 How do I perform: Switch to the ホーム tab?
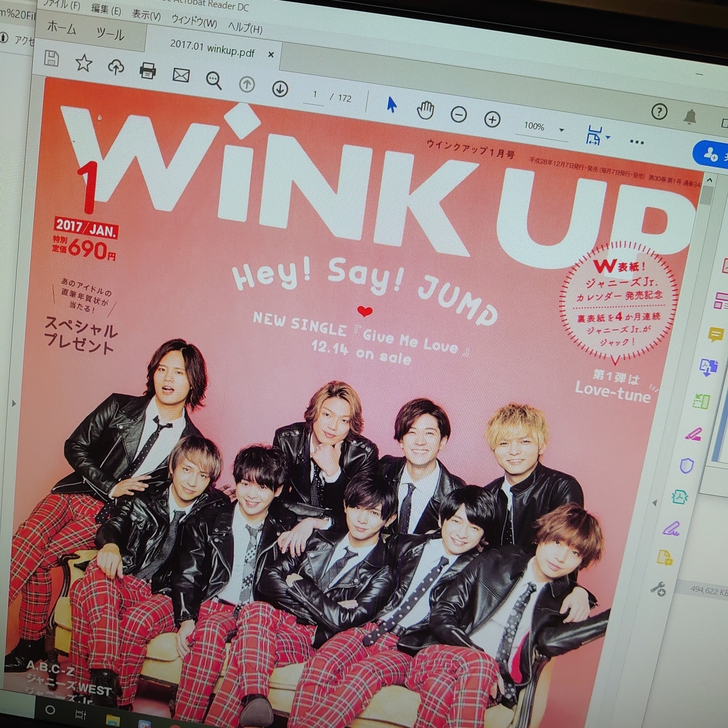61,27
